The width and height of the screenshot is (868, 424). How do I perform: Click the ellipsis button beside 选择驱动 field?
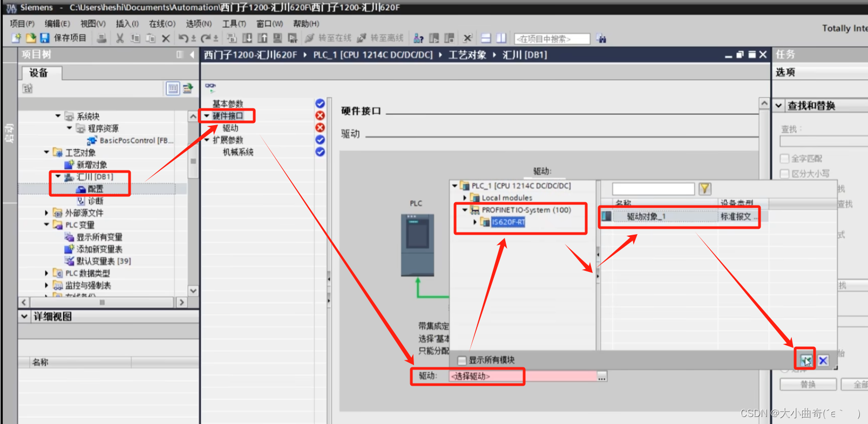coord(602,377)
